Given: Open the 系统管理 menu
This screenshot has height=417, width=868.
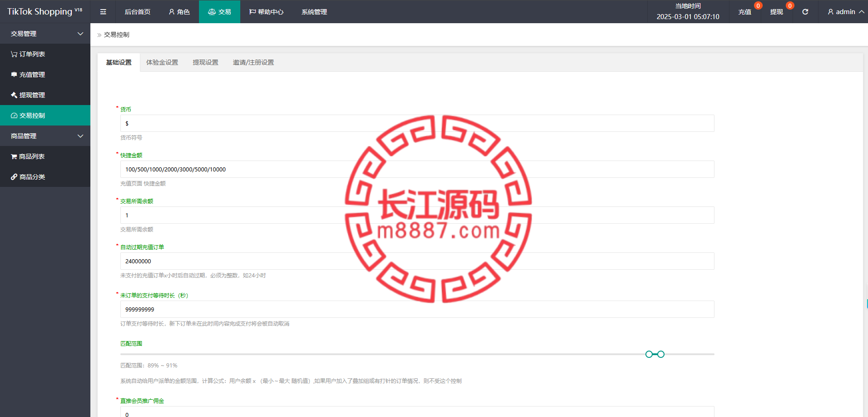Looking at the screenshot, I should pyautogui.click(x=314, y=12).
